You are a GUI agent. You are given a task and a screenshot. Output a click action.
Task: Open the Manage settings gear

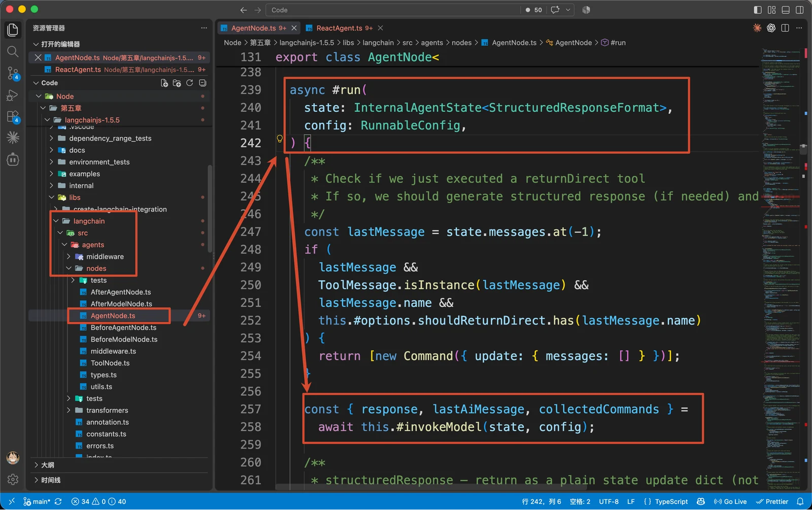point(13,479)
